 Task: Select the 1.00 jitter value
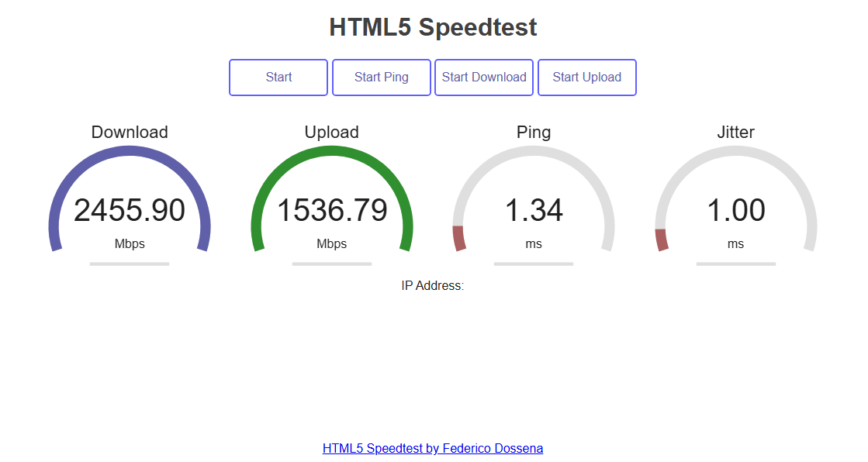(735, 211)
